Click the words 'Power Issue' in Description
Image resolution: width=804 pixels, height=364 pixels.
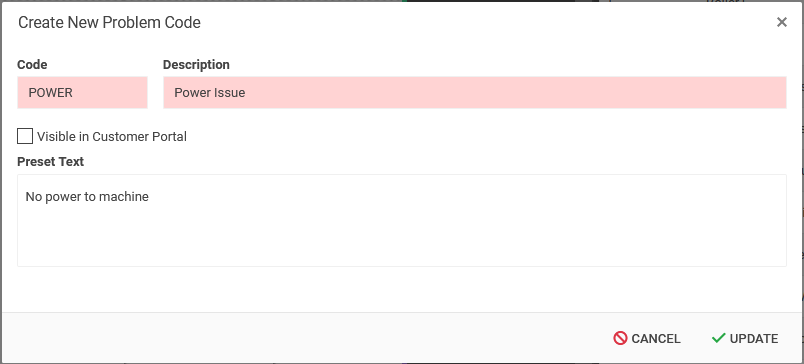point(210,93)
